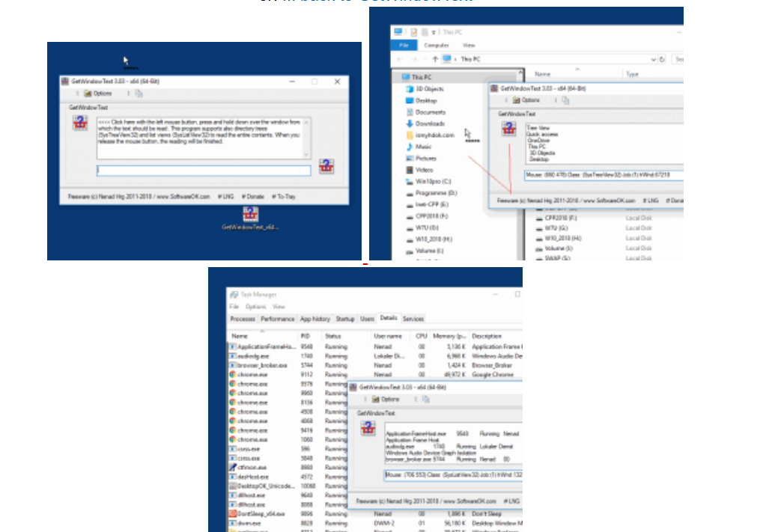The height and width of the screenshot is (532, 775).
Task: Click the question-mark icon beside the text input field
Action: click(326, 165)
